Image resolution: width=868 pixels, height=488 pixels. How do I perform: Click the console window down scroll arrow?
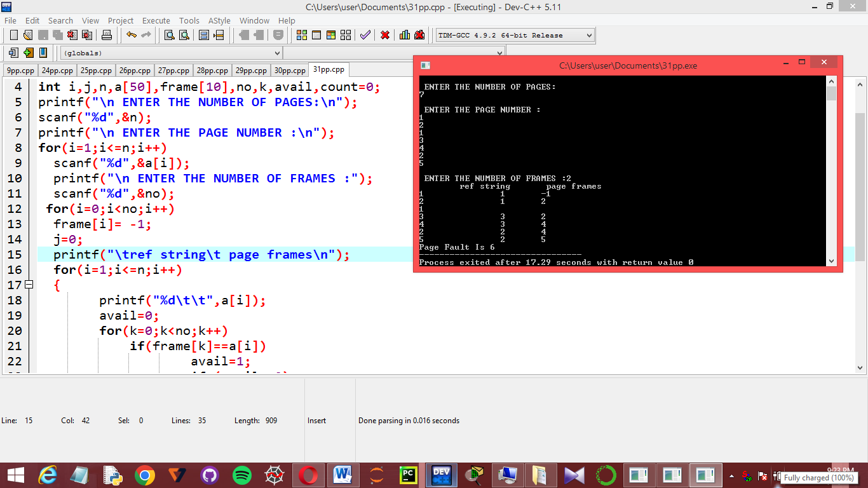(x=832, y=261)
